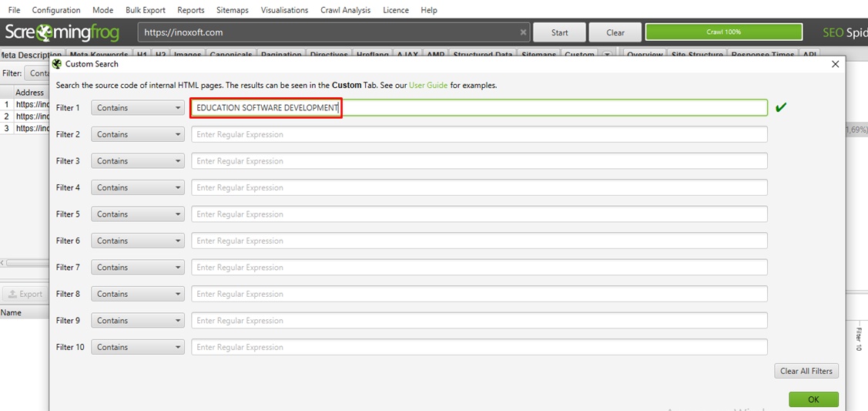Confirm with the OK button
This screenshot has height=411, width=868.
[813, 399]
